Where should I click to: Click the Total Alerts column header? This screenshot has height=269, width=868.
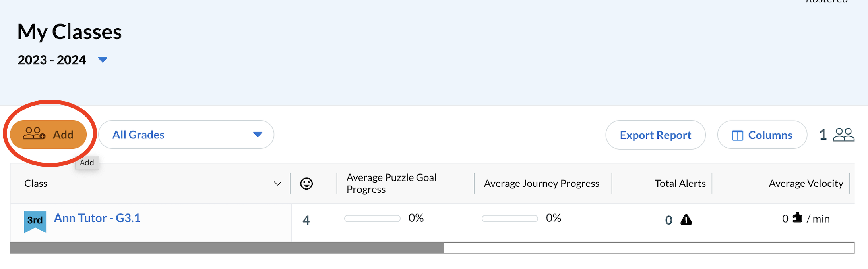pos(680,183)
